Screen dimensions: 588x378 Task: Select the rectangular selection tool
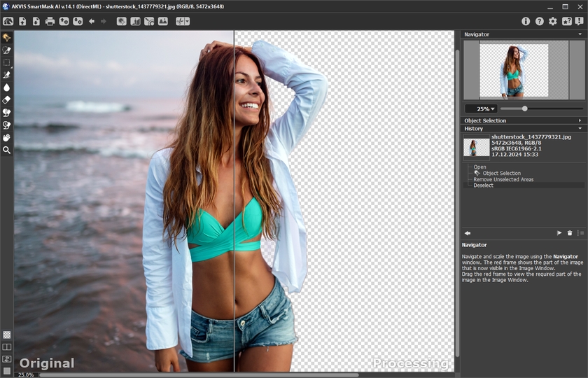[x=6, y=62]
